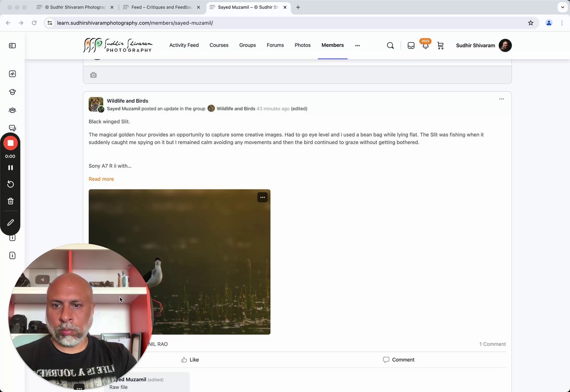Click the browser address bar URL
Viewport: 570px width, 392px height.
(x=135, y=23)
